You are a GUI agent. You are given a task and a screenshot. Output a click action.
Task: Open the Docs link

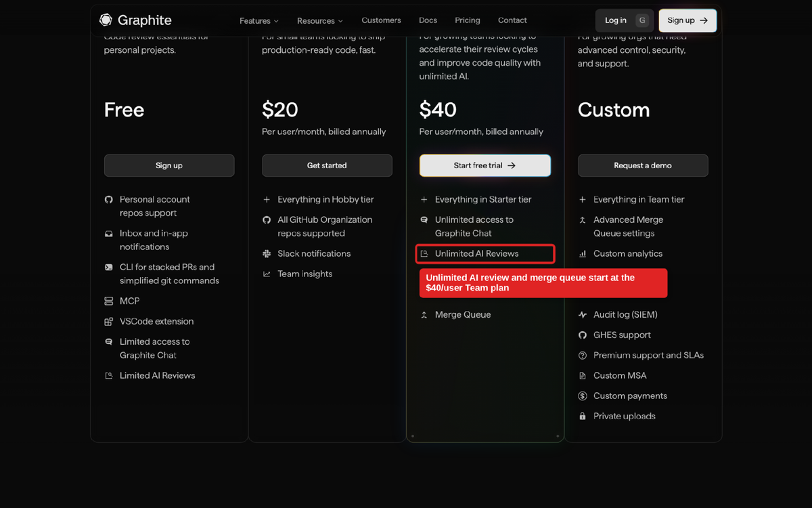(428, 20)
